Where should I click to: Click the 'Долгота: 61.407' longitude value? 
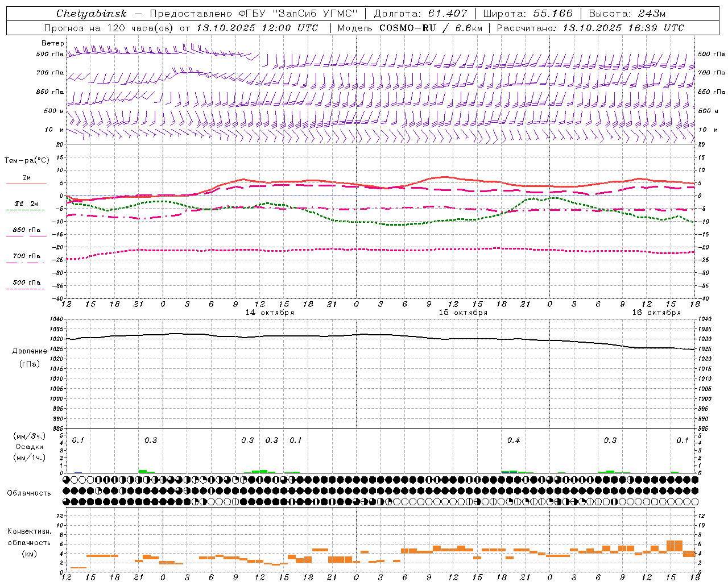click(420, 14)
